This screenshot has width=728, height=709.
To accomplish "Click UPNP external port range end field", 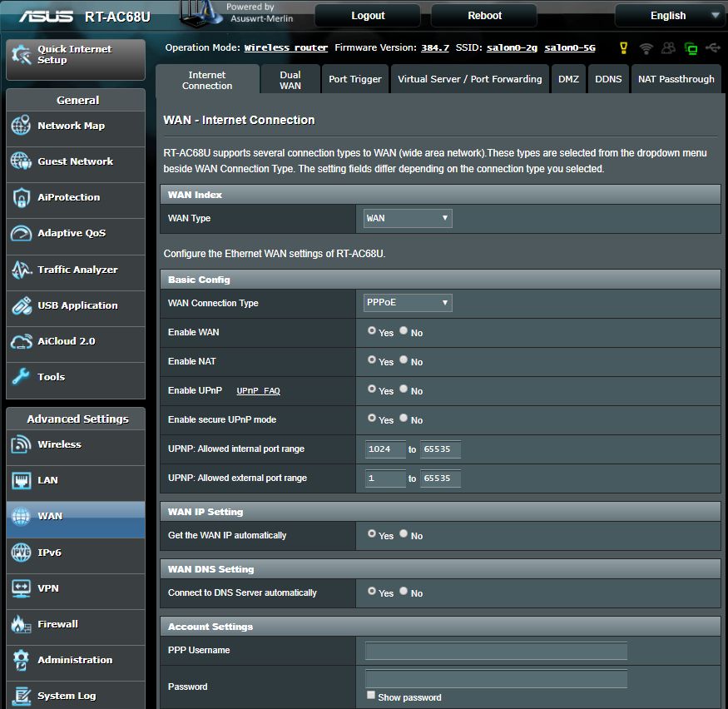I will click(x=440, y=478).
